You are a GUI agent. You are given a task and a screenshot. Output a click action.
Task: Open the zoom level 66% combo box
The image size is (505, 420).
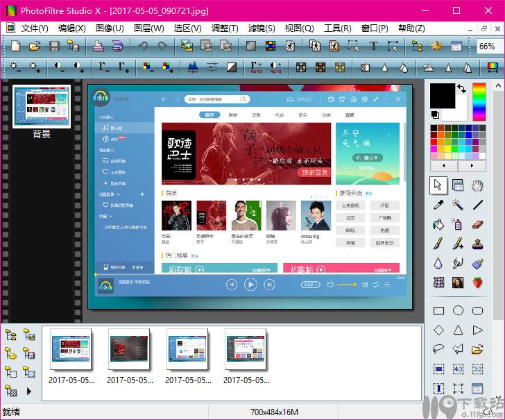490,47
